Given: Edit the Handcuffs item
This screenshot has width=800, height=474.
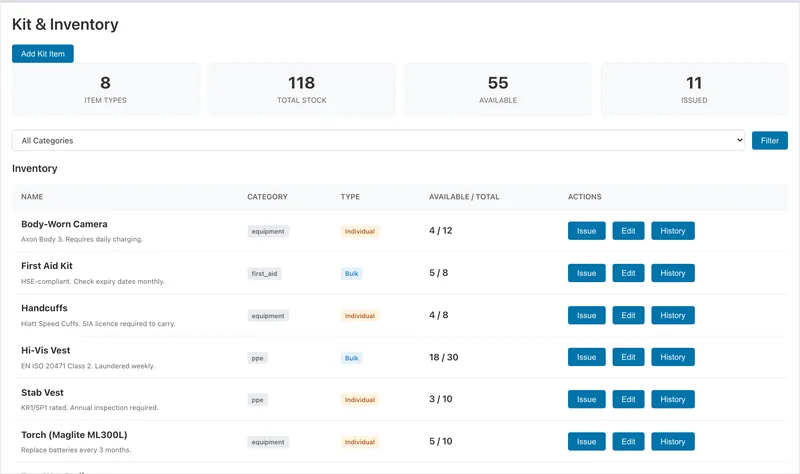Looking at the screenshot, I should [x=628, y=315].
